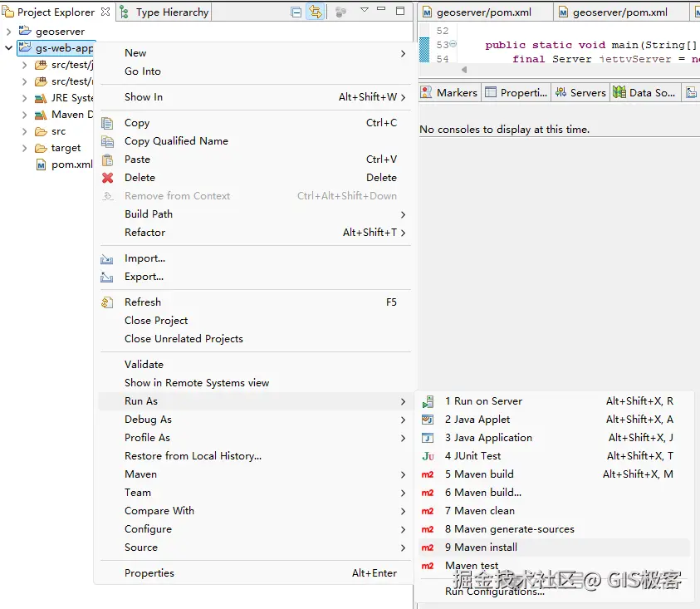700x609 pixels.
Task: Open the second geoserver/pom.xml editor tab
Action: (x=621, y=12)
